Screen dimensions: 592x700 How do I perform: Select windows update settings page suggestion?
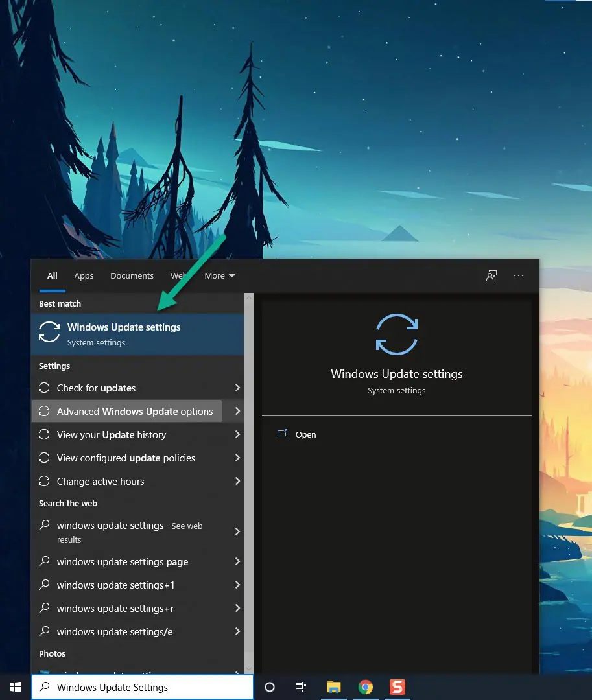click(x=137, y=561)
